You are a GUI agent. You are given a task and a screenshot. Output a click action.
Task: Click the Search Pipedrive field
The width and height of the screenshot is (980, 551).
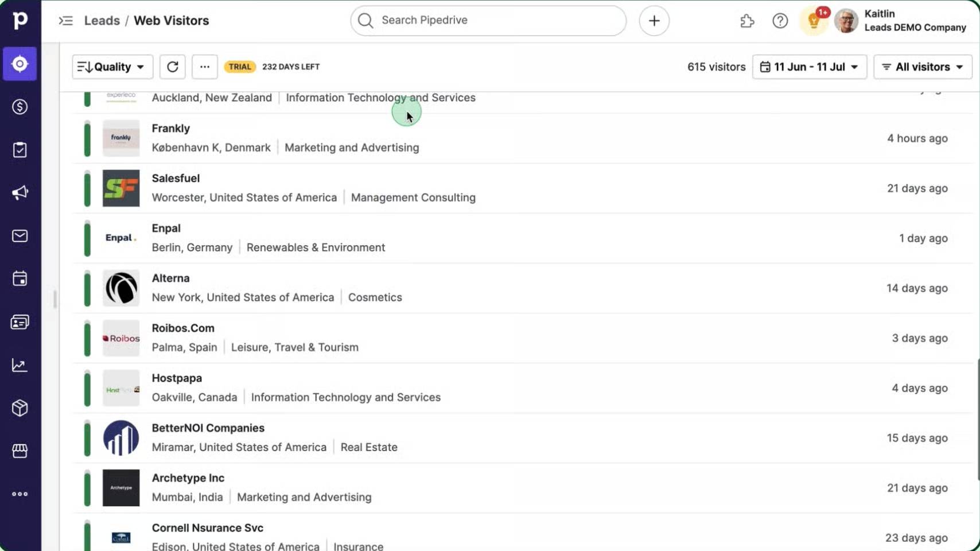point(488,21)
